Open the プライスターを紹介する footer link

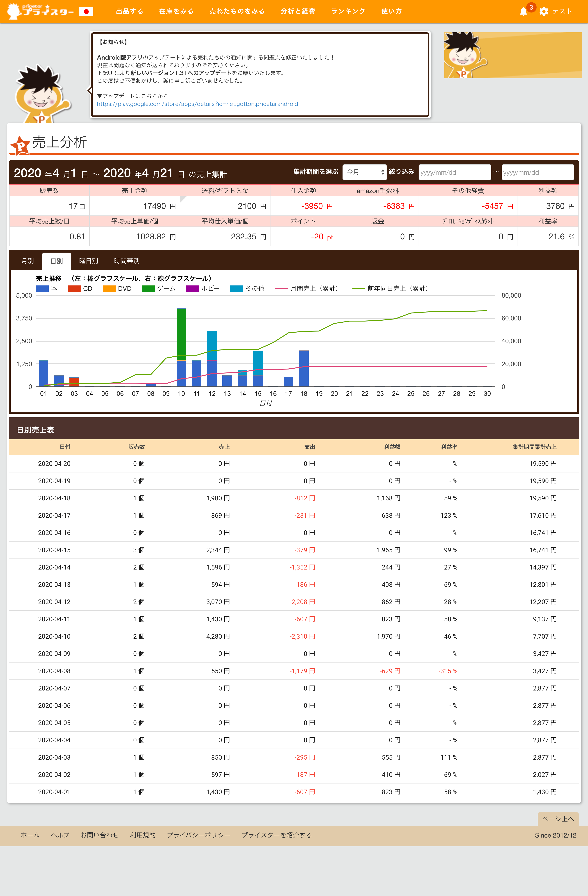tap(277, 835)
